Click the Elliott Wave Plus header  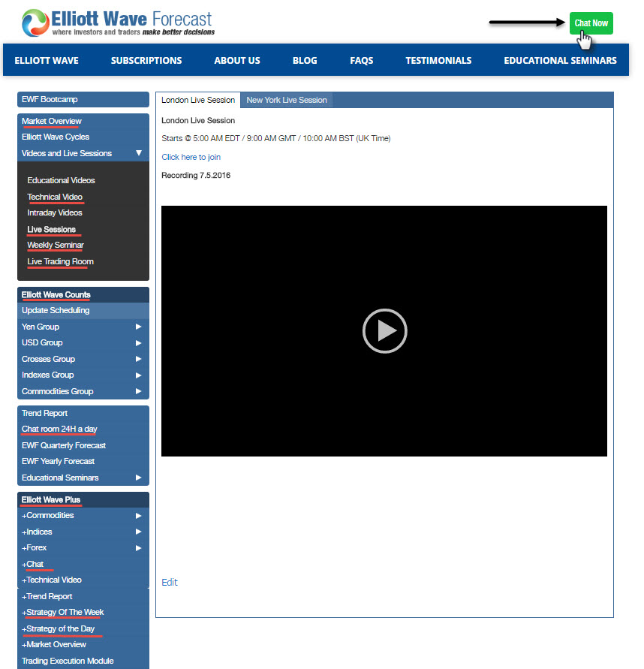tap(83, 499)
